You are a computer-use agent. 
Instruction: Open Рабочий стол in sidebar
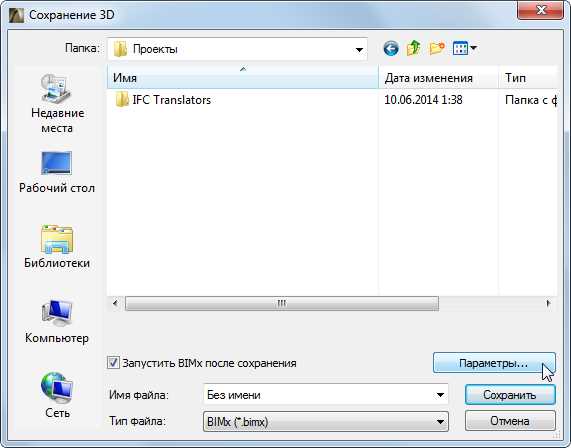point(57,173)
